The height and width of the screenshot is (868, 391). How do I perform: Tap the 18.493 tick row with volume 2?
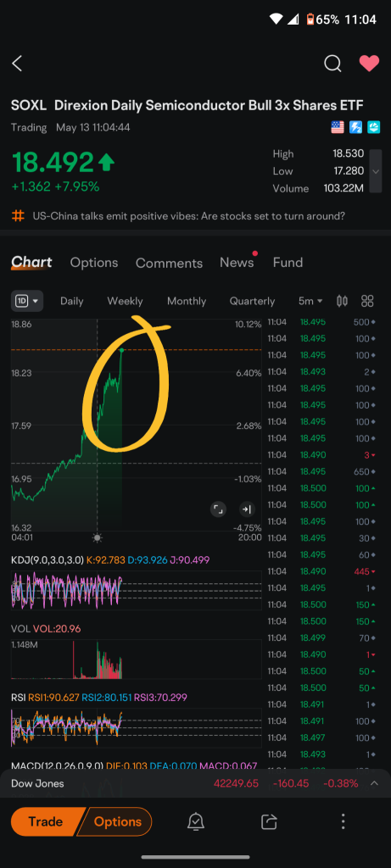point(321,371)
